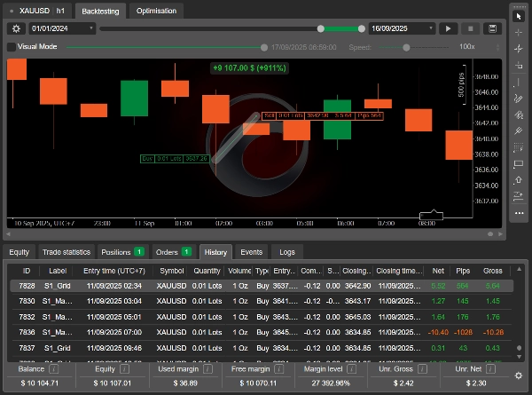The width and height of the screenshot is (532, 395).
Task: Select the crosshair tool
Action: [519, 33]
